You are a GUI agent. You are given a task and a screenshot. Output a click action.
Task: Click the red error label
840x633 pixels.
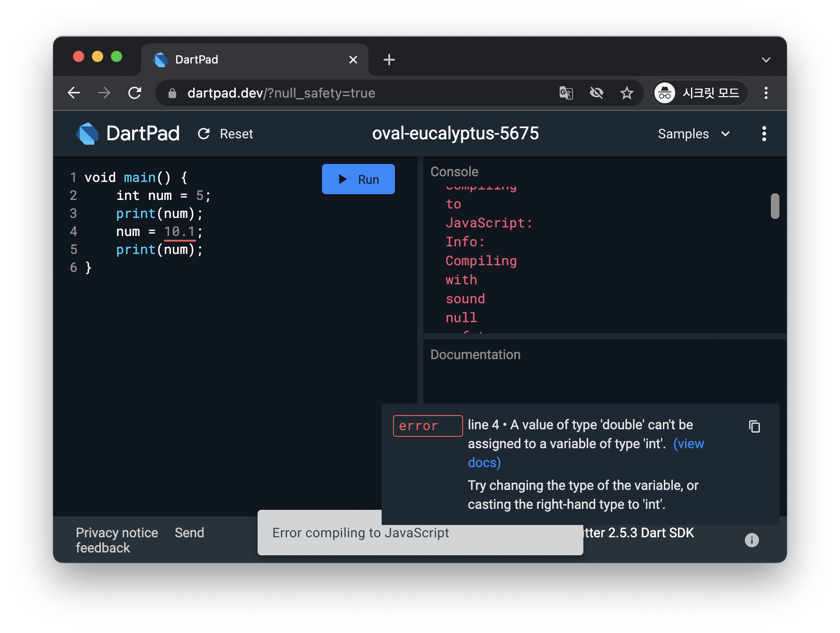(x=428, y=426)
